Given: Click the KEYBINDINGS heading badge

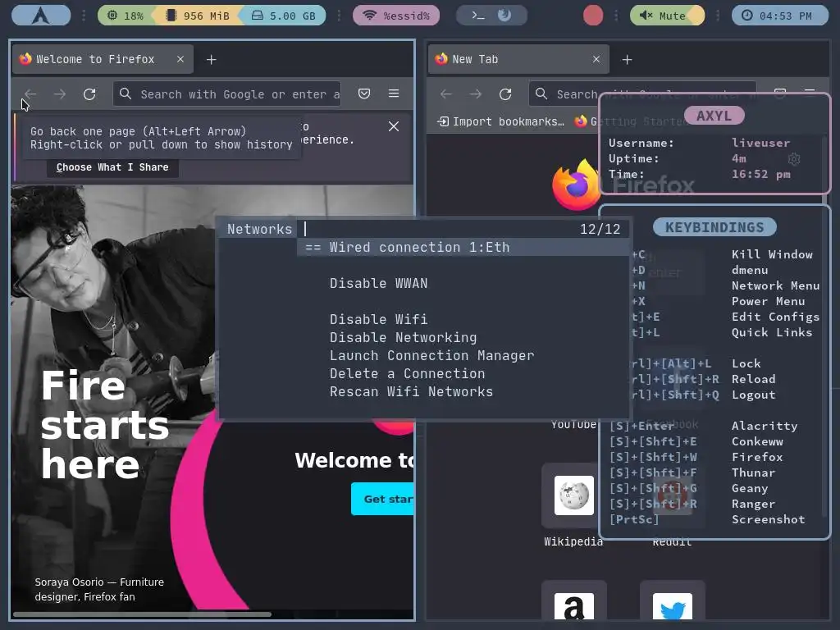Looking at the screenshot, I should point(714,227).
